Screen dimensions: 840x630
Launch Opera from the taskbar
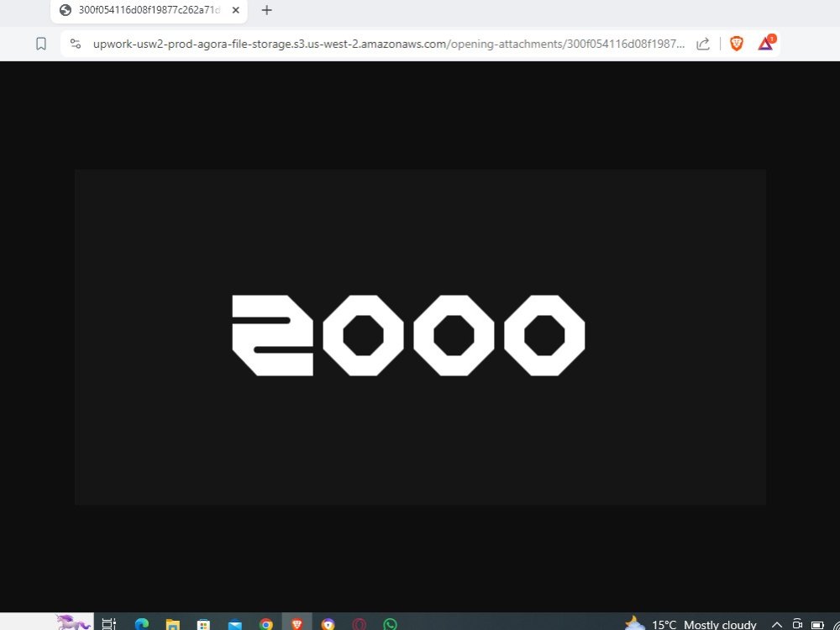tap(359, 625)
